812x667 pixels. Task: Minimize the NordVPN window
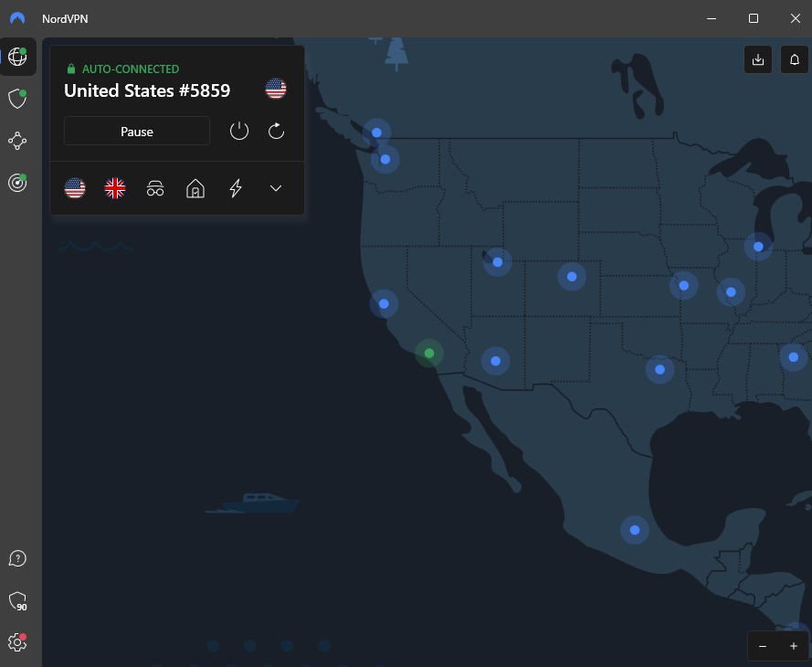(712, 18)
